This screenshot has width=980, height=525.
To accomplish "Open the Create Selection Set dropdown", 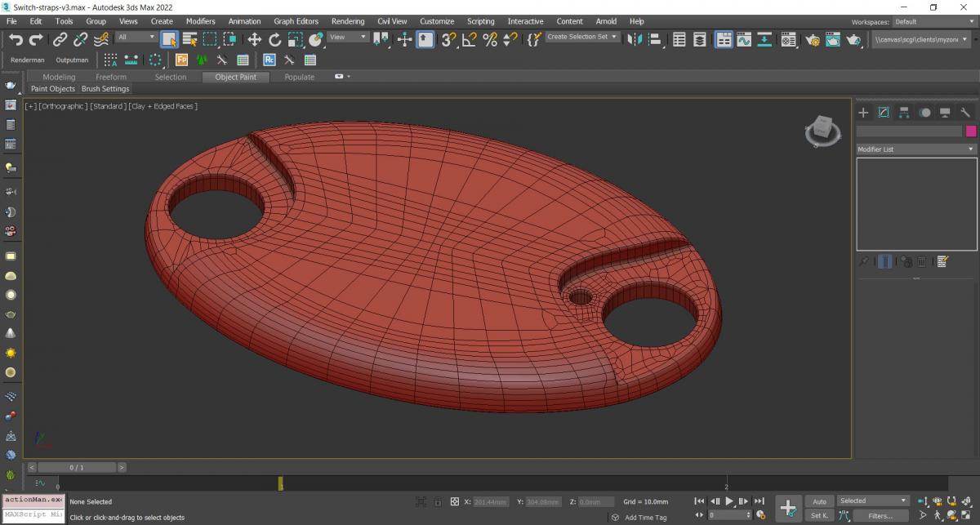I will coord(582,37).
